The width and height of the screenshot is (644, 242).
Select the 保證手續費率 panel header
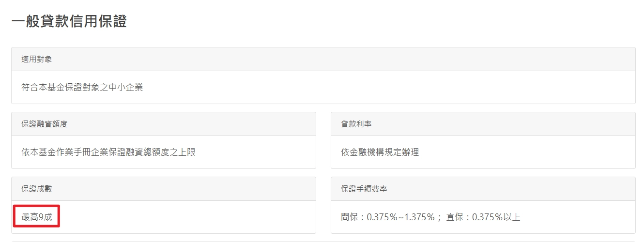[x=364, y=189]
